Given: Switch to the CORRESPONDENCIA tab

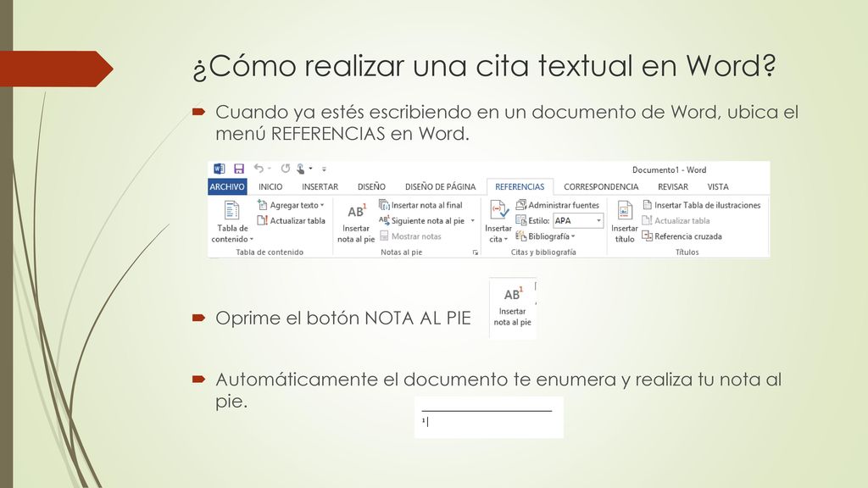Looking at the screenshot, I should (x=601, y=187).
